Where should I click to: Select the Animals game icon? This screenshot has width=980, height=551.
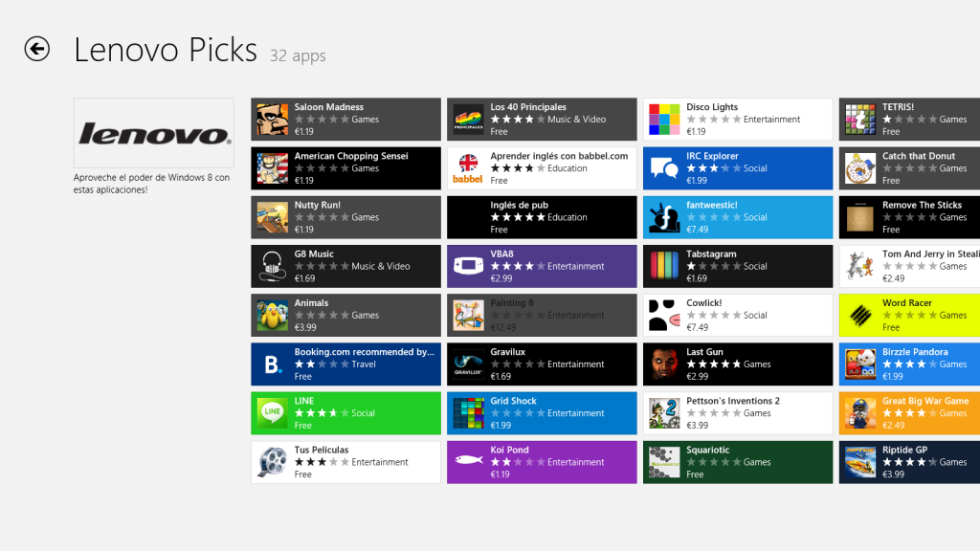coord(273,316)
